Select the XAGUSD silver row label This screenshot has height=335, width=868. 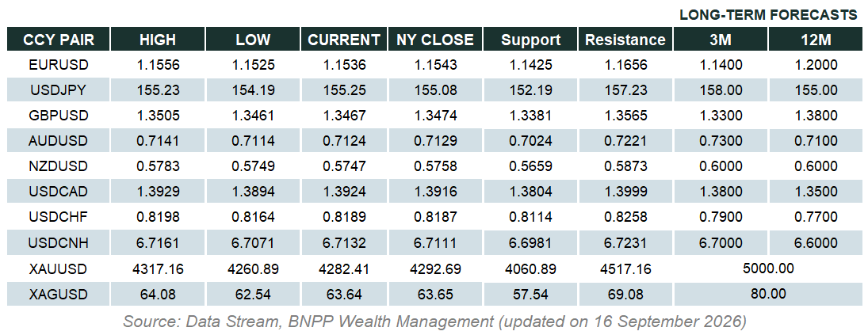coord(59,294)
